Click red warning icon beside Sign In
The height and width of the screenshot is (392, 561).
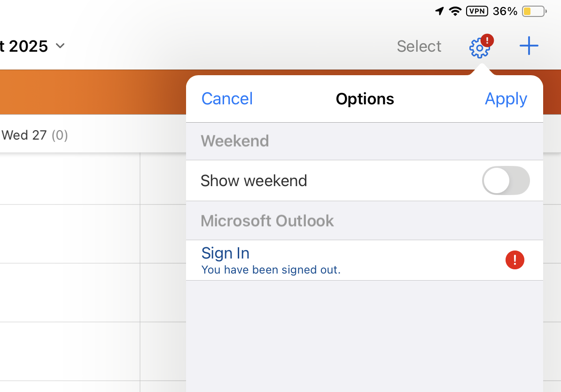coord(514,260)
